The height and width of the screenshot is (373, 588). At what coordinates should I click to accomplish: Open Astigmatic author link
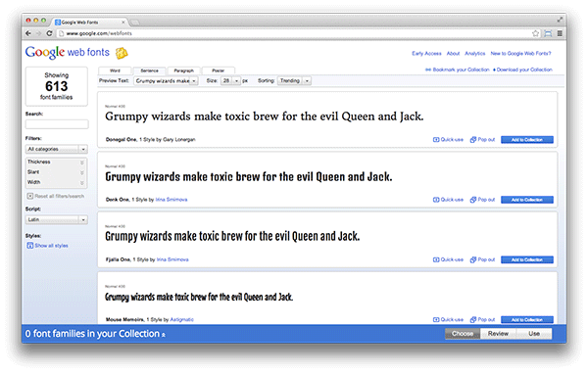182,319
